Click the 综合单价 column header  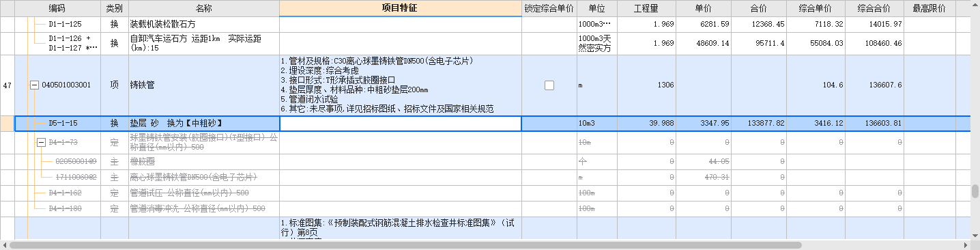click(x=815, y=8)
